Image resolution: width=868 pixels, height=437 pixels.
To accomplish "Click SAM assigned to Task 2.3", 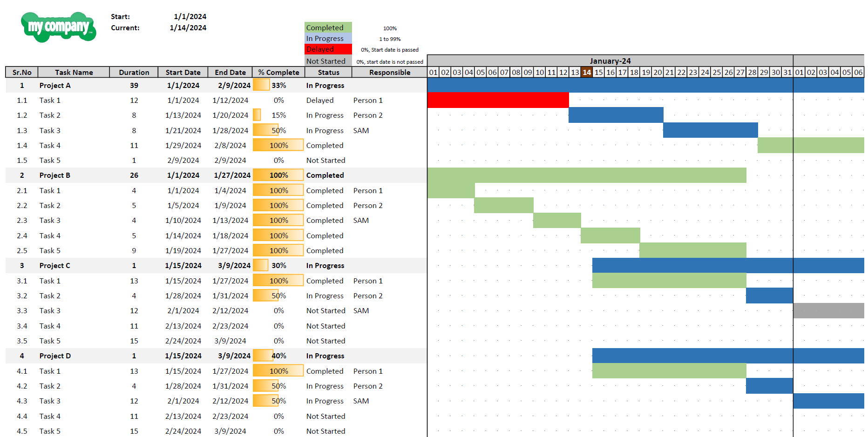I will coord(361,220).
